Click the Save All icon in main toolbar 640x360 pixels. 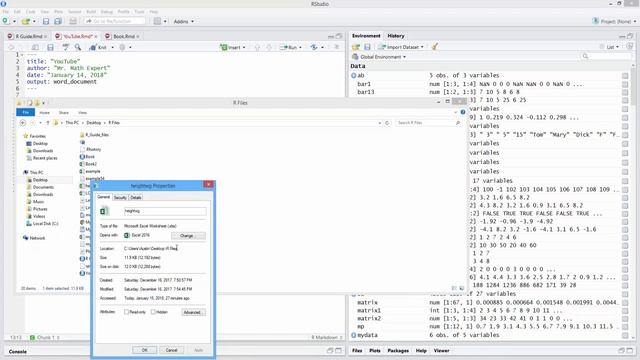point(58,21)
